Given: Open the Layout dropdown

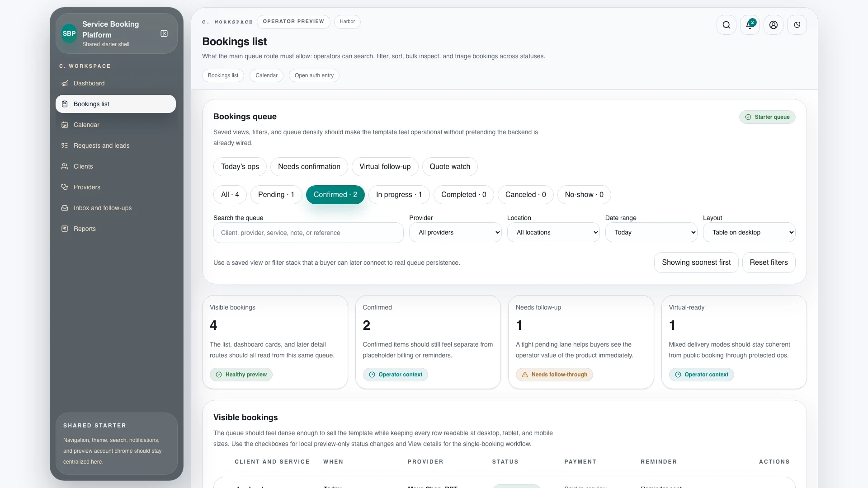Looking at the screenshot, I should pos(749,232).
